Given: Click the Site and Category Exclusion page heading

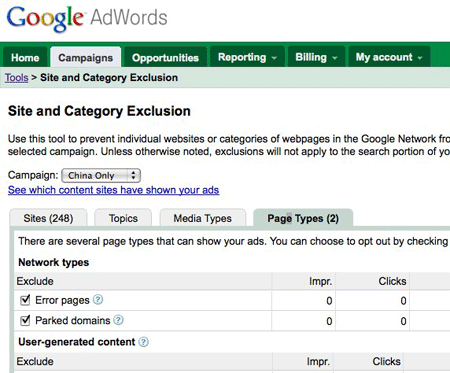Looking at the screenshot, I should (x=99, y=111).
